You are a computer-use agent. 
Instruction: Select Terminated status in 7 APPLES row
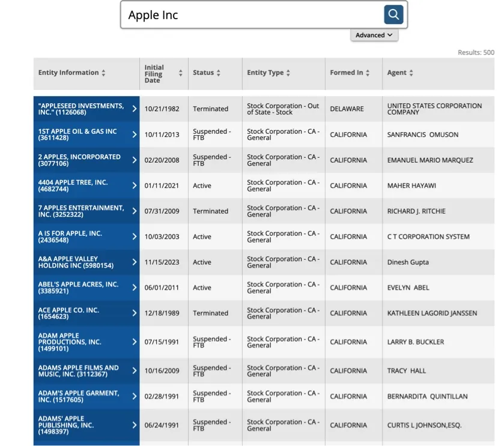tap(210, 211)
